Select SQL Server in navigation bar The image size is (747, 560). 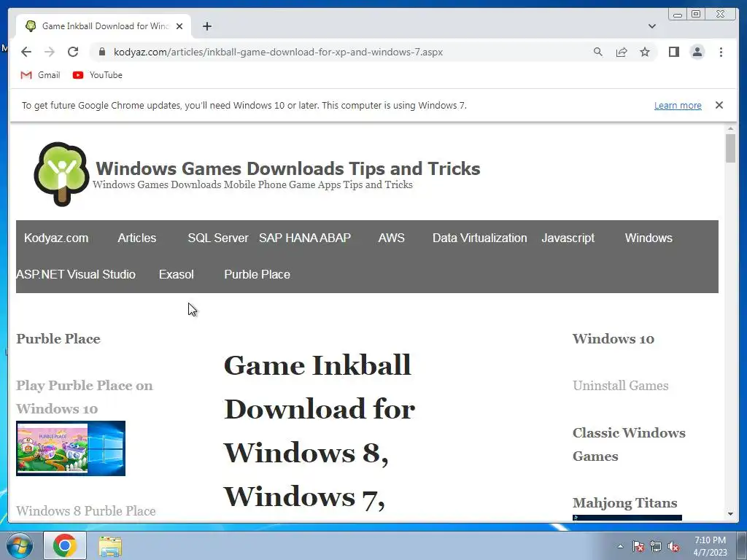click(x=217, y=238)
